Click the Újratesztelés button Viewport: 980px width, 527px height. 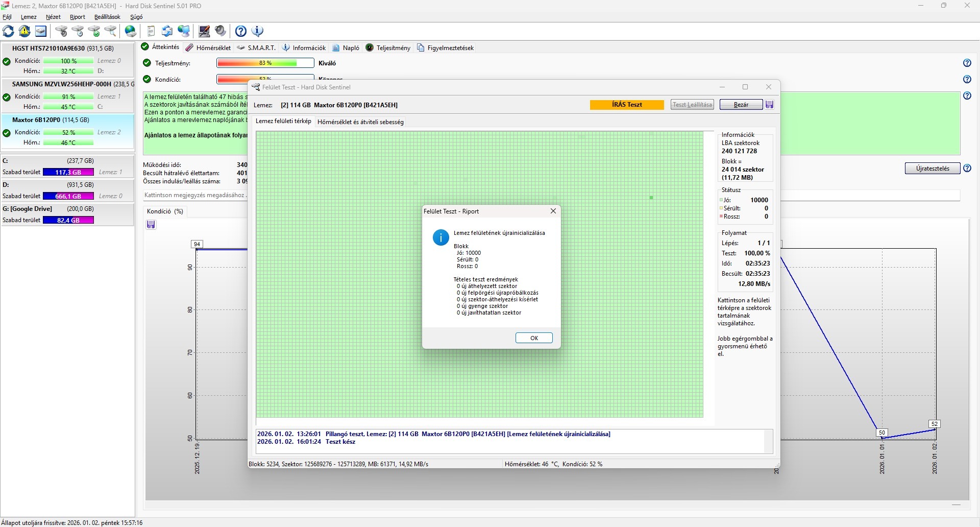[933, 169]
